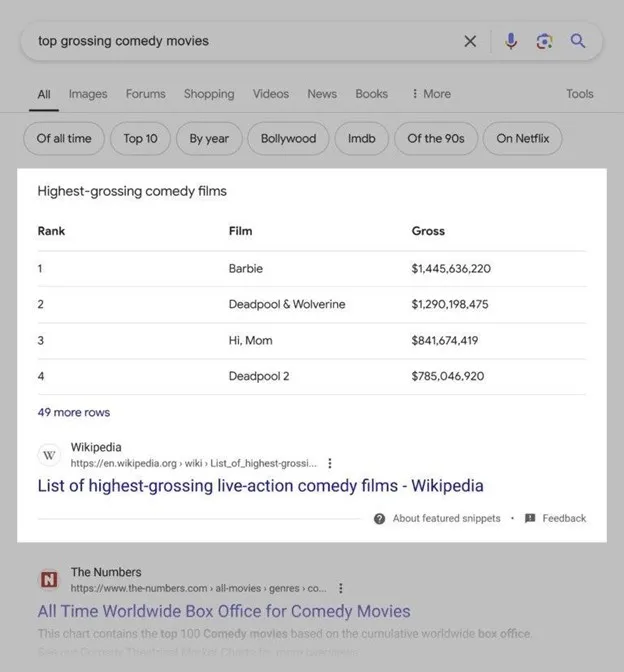Click the 'Highest-grossing comedy films' heading
The width and height of the screenshot is (624, 672).
pyautogui.click(x=132, y=191)
